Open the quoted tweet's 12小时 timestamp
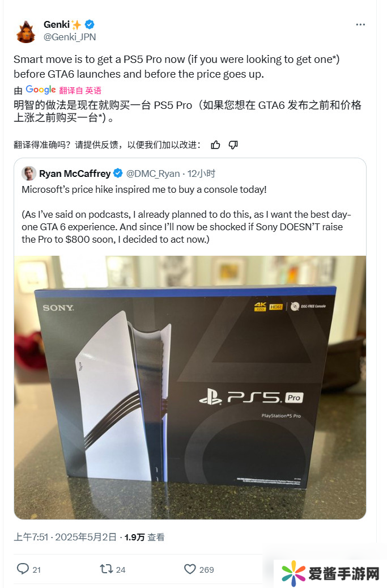The image size is (387, 588). (x=201, y=174)
